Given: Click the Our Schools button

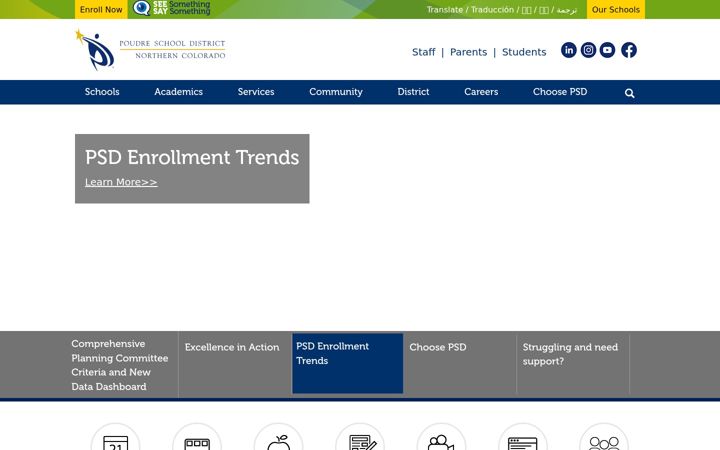Looking at the screenshot, I should pos(616,9).
